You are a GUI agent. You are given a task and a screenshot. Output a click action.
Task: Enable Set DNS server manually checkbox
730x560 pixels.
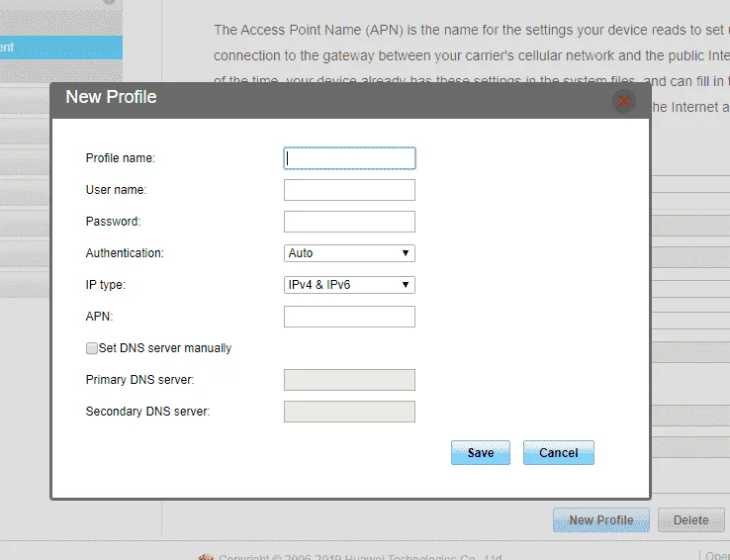point(92,348)
